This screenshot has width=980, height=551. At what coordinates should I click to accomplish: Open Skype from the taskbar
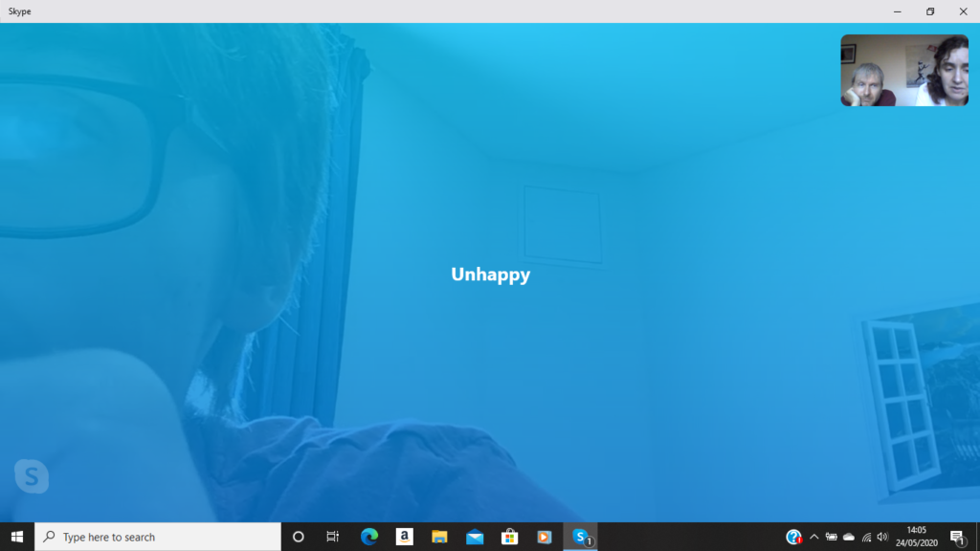click(x=581, y=537)
